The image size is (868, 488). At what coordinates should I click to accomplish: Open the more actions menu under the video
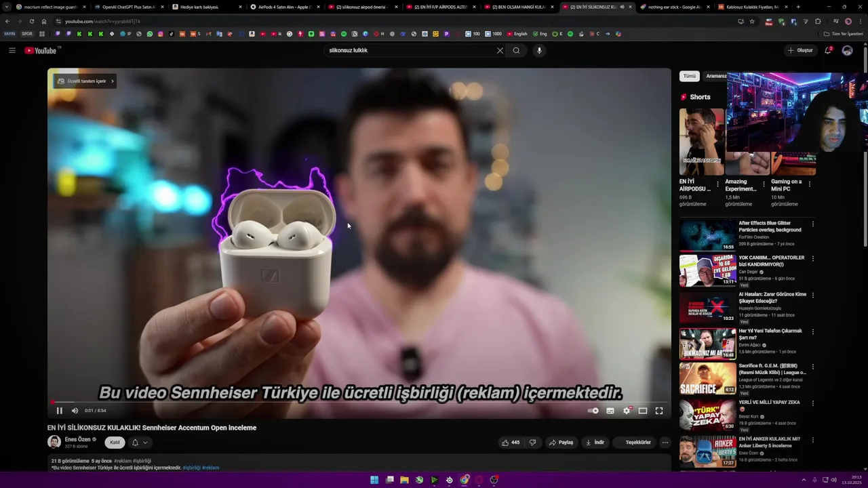[x=665, y=442]
